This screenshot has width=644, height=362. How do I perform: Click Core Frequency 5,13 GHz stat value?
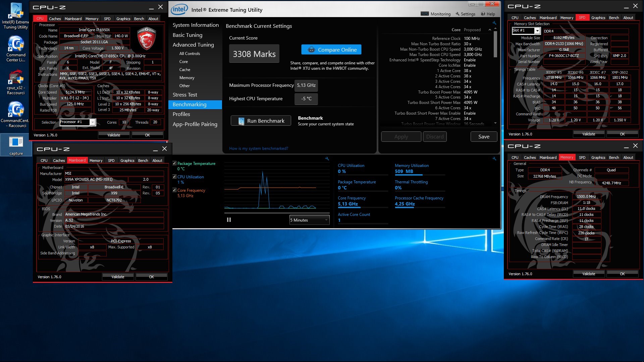click(x=348, y=204)
